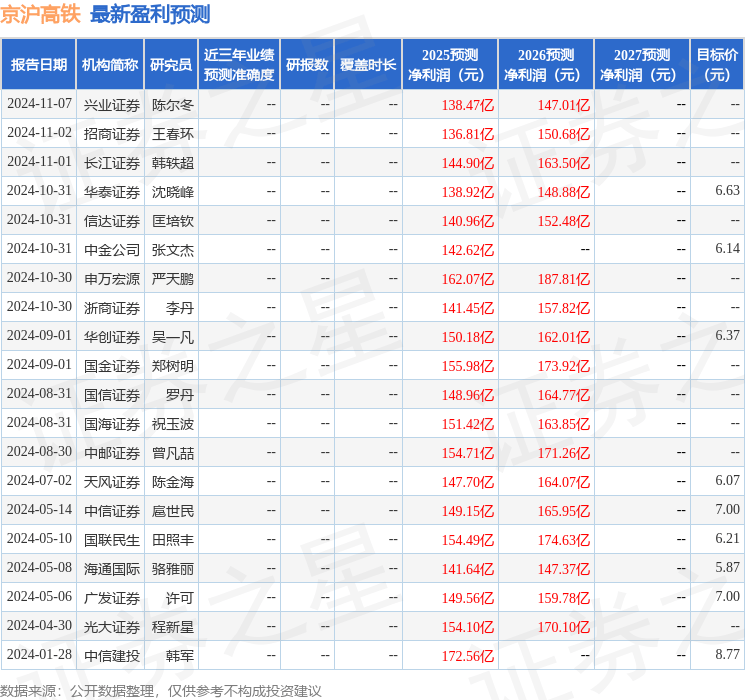The width and height of the screenshot is (745, 700).
Task: Click institution 海通国际
Action: pyautogui.click(x=112, y=568)
